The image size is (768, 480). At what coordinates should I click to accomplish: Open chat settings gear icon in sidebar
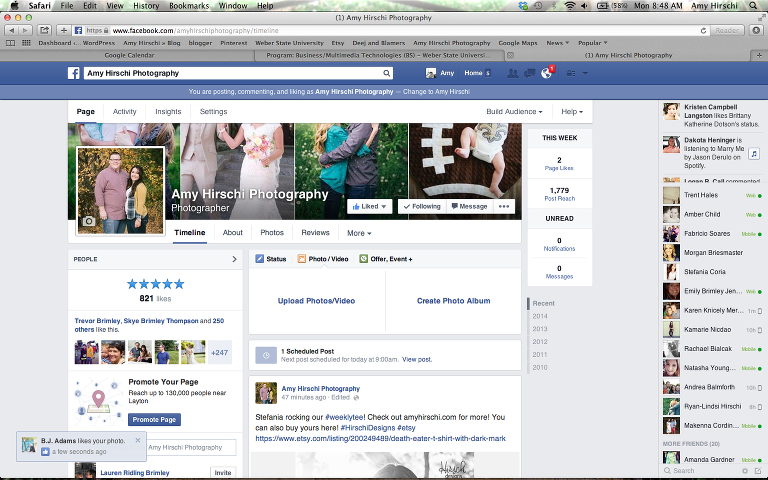click(x=745, y=471)
